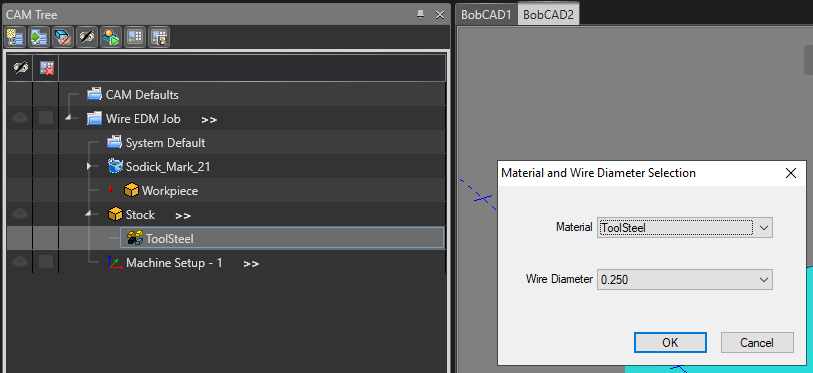Screen dimensions: 813x373
Task: Select the Machine Setup - 1 tree item
Action: [174, 263]
